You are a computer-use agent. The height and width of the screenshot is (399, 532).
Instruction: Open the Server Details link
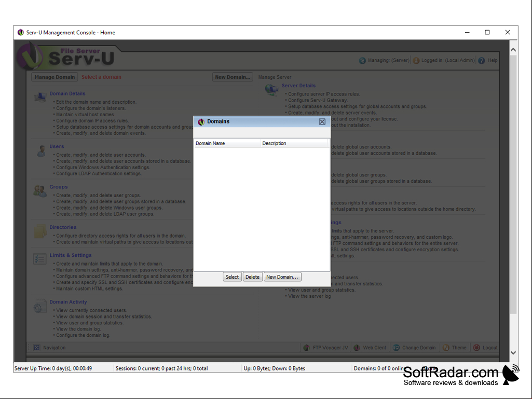click(298, 86)
